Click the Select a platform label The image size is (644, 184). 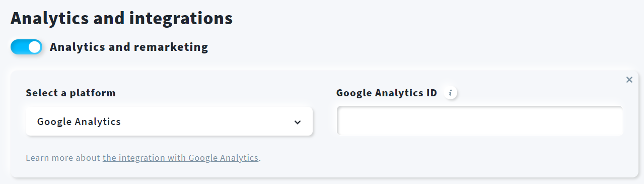70,93
